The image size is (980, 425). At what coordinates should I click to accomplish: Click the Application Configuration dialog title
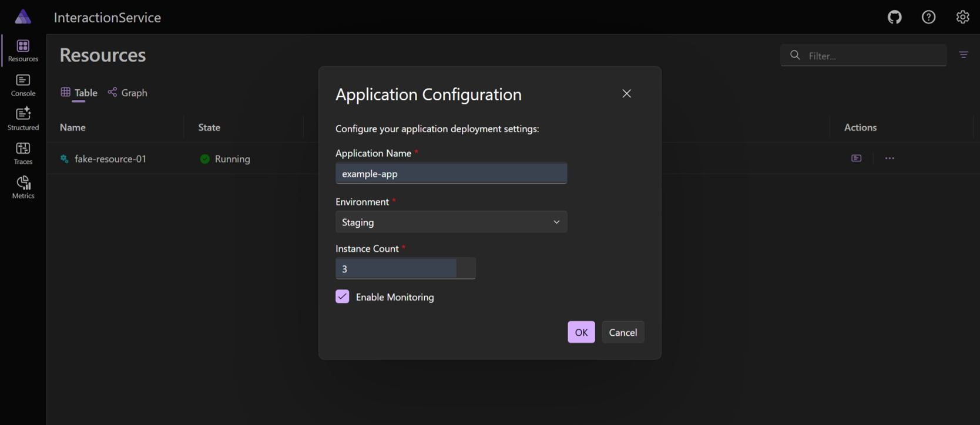pos(428,95)
